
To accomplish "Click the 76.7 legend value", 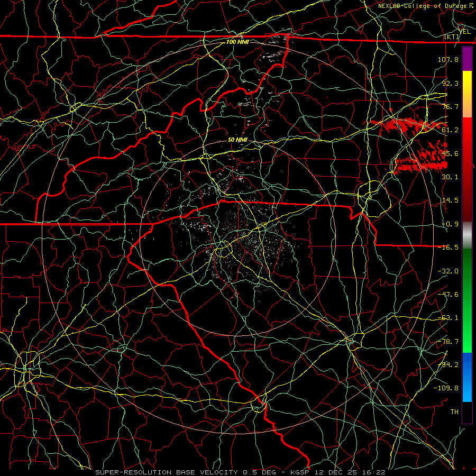I will tap(450, 106).
